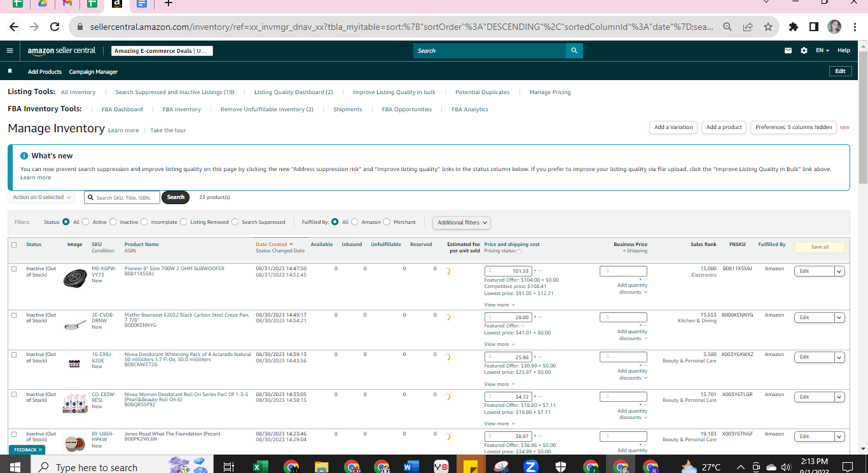The width and height of the screenshot is (868, 473).
Task: Toggle the Chrome side panel icon
Action: (813, 27)
